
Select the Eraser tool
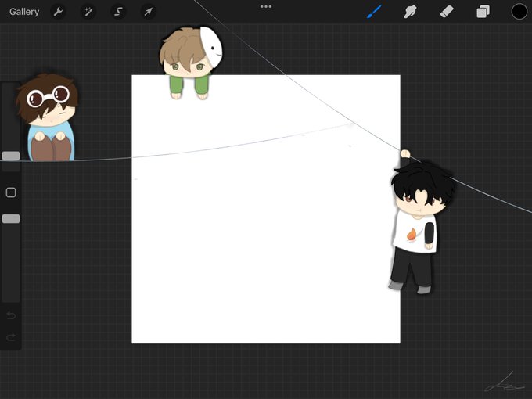[447, 12]
